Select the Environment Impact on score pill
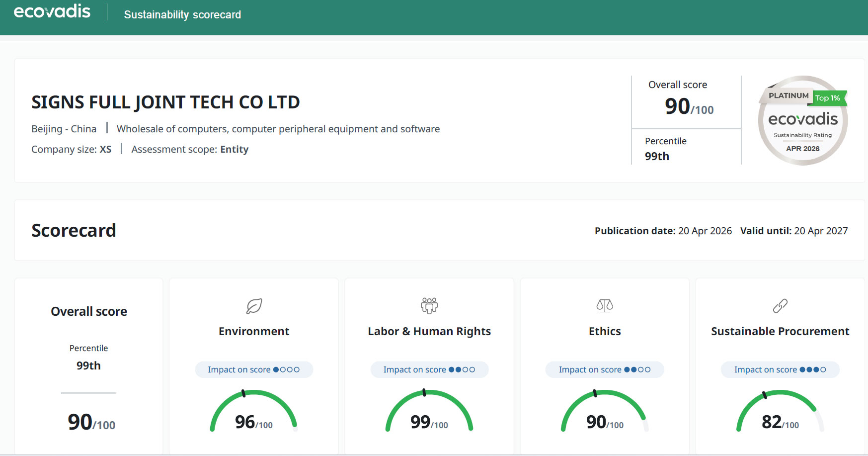Viewport: 868px width, 456px height. 254,369
